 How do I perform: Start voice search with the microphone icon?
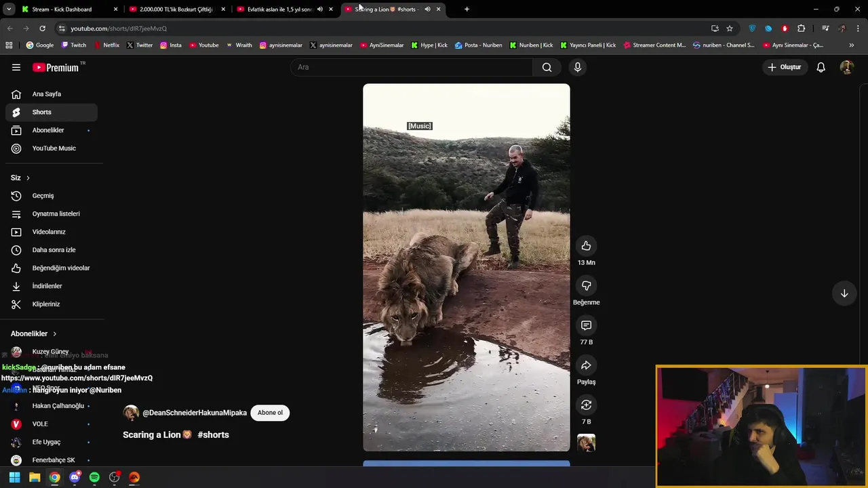[578, 67]
